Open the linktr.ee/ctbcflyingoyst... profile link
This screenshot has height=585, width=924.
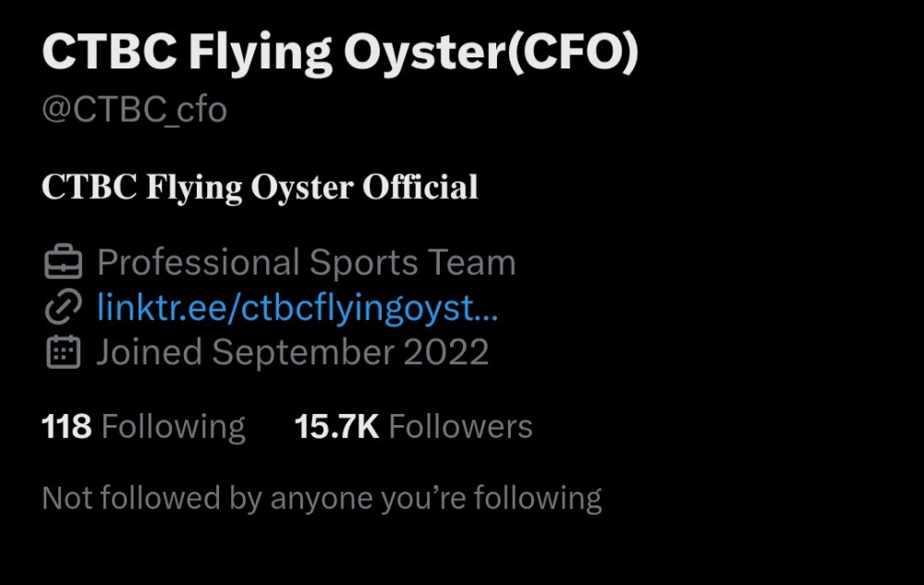click(x=298, y=308)
